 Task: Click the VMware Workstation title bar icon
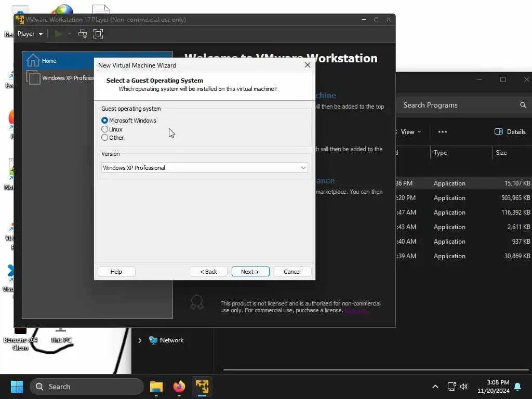coord(20,20)
